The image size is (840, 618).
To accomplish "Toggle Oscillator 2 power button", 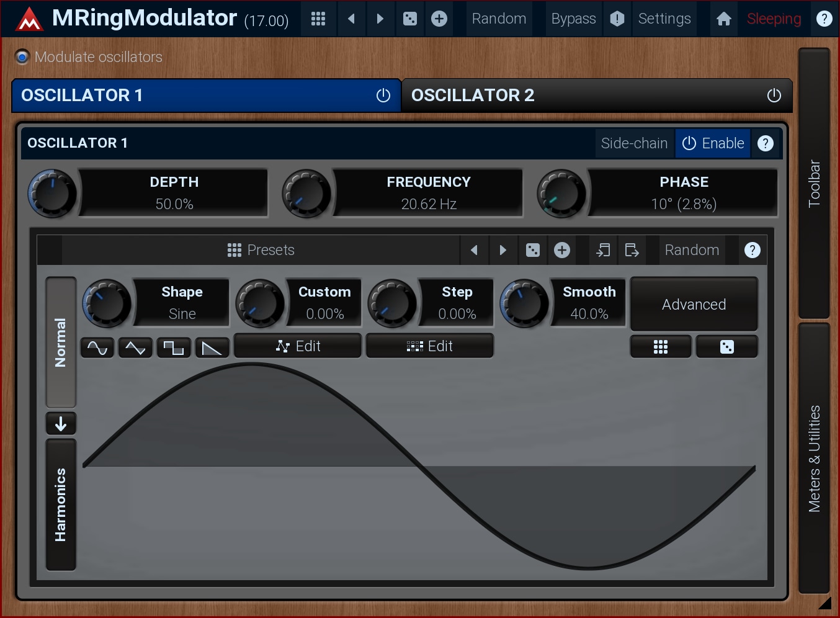I will click(774, 96).
